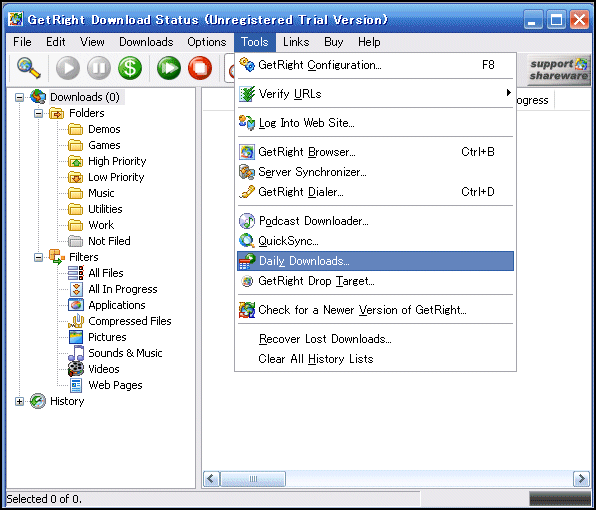The width and height of the screenshot is (596, 510).
Task: Click the High Priority folder icon
Action: tap(76, 161)
